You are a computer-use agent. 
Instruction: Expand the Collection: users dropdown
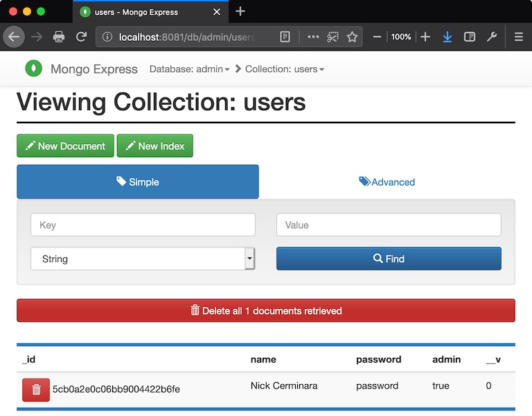pyautogui.click(x=285, y=69)
